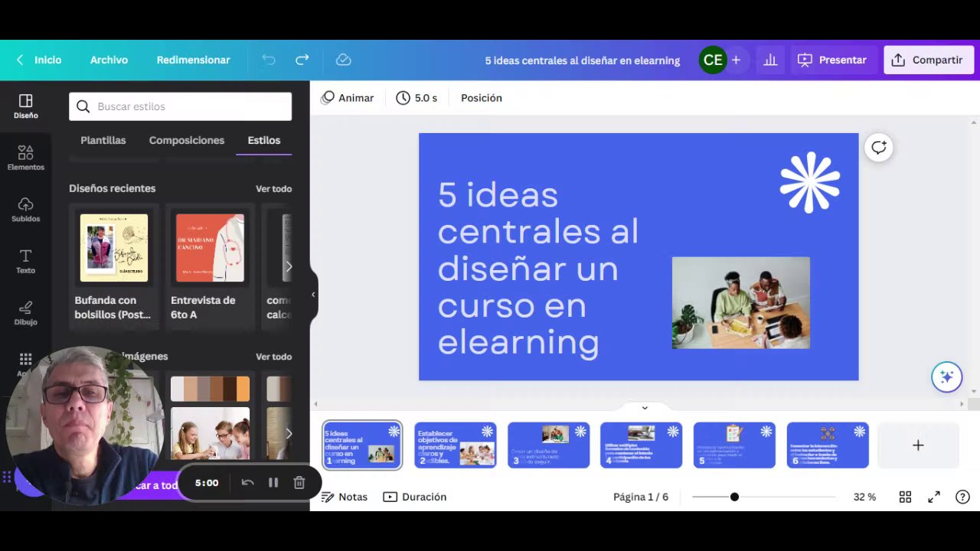Open the Elementos sidebar panel
Viewport: 980px width, 551px height.
click(25, 158)
